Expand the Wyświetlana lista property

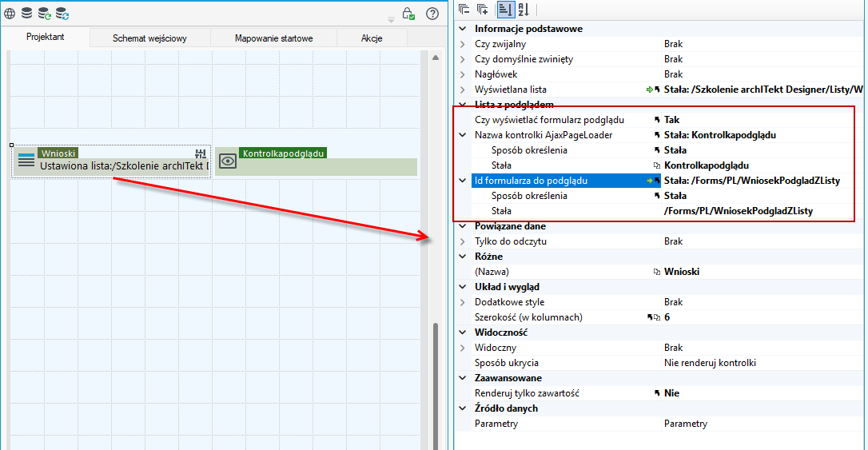point(463,90)
